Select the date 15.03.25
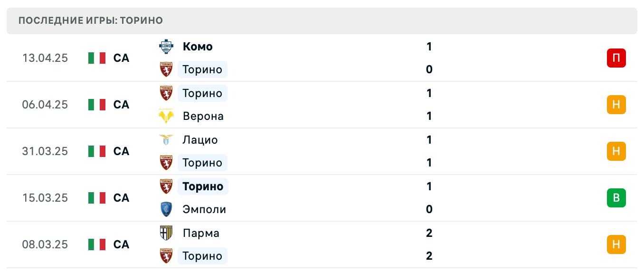This screenshot has height=274, width=644. point(45,198)
